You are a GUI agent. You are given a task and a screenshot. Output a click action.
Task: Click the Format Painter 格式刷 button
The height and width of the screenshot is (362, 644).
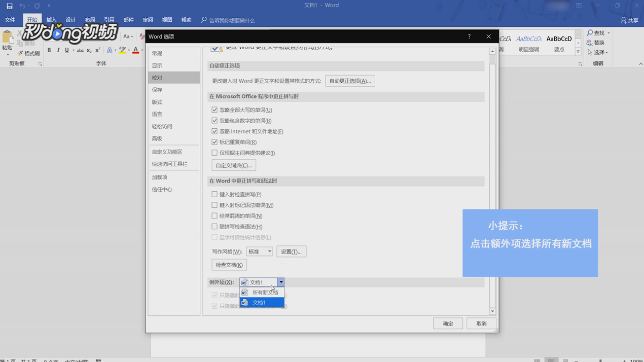coord(29,53)
